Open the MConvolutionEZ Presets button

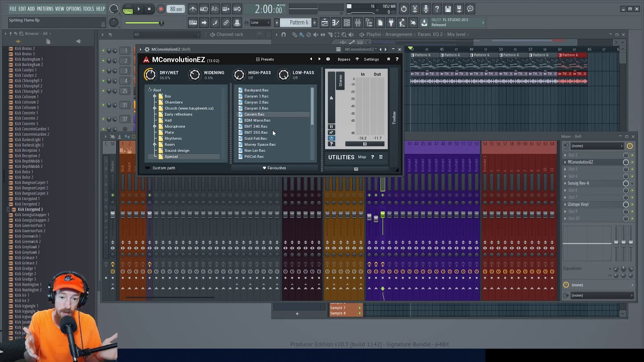265,59
